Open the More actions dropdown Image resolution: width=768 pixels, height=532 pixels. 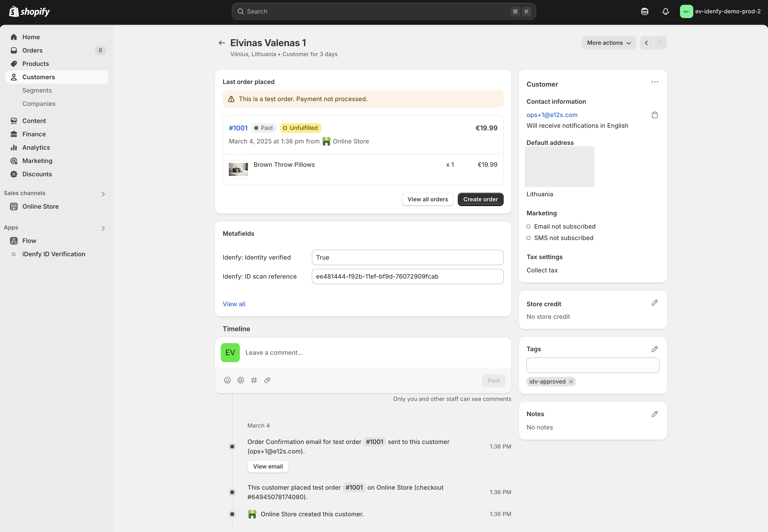click(608, 43)
